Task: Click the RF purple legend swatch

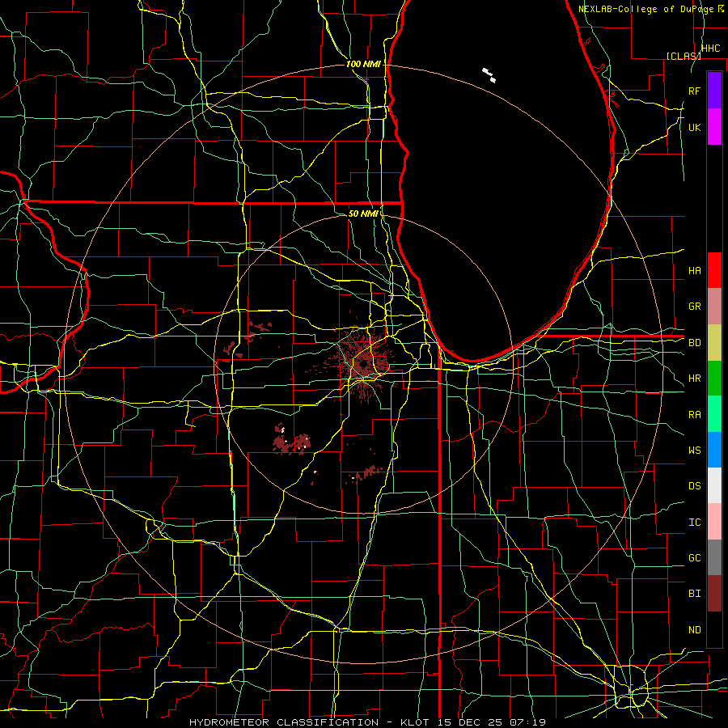Action: click(714, 91)
